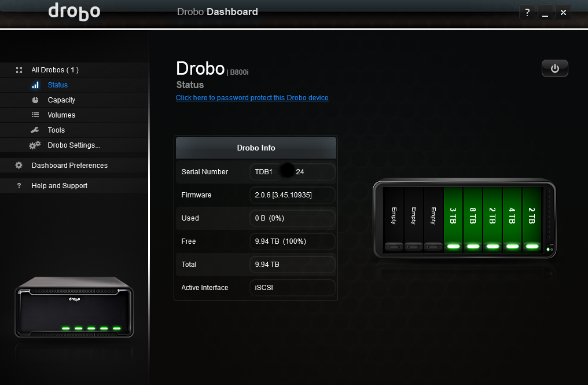Image resolution: width=588 pixels, height=385 pixels.
Task: Open Help and Support
Action: 59,186
